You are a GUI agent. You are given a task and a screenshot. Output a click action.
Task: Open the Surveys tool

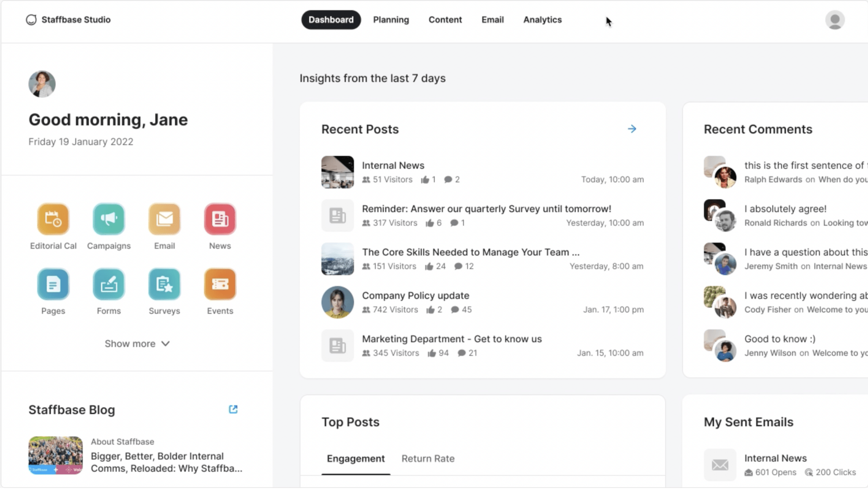point(165,284)
